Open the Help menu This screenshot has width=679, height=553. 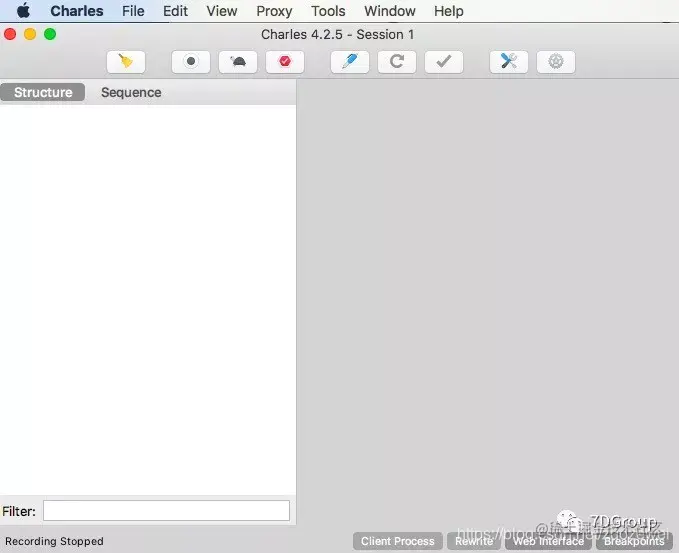click(x=449, y=11)
